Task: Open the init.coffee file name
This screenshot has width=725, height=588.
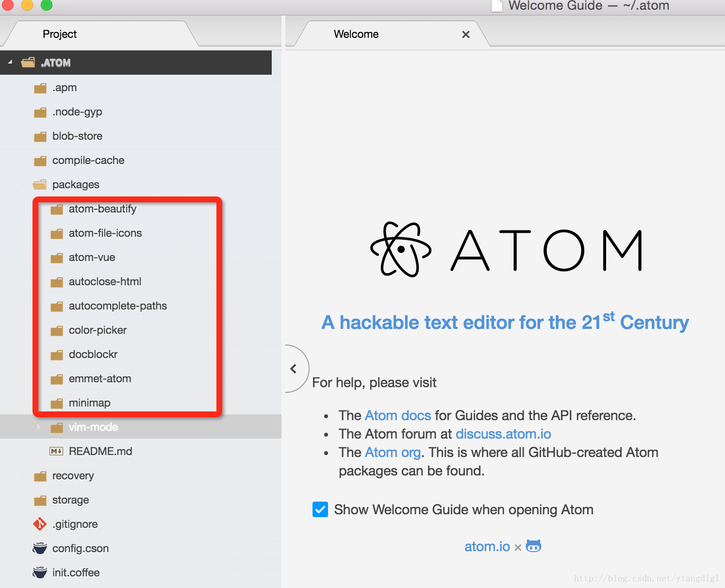Action: 76,572
